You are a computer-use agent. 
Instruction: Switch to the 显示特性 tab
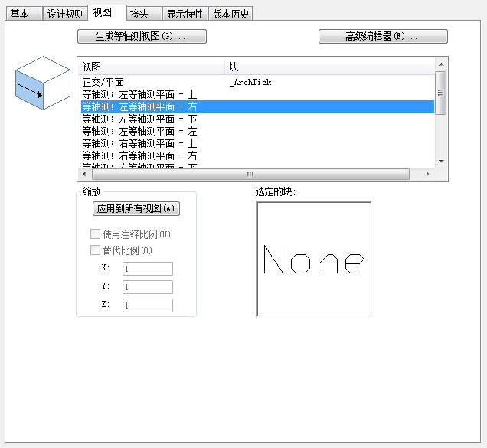(185, 14)
